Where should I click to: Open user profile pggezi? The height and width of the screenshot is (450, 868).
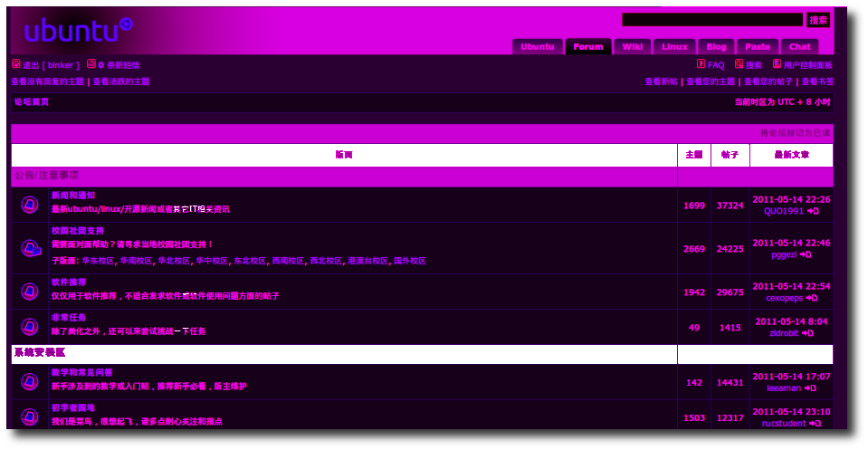pyautogui.click(x=784, y=254)
